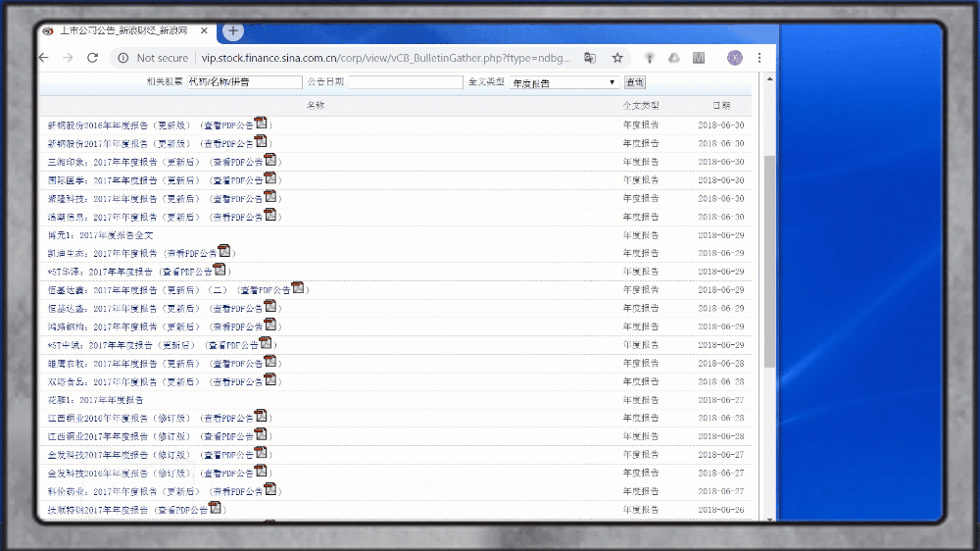Open PDF icon in 双塔食品 row

click(270, 379)
